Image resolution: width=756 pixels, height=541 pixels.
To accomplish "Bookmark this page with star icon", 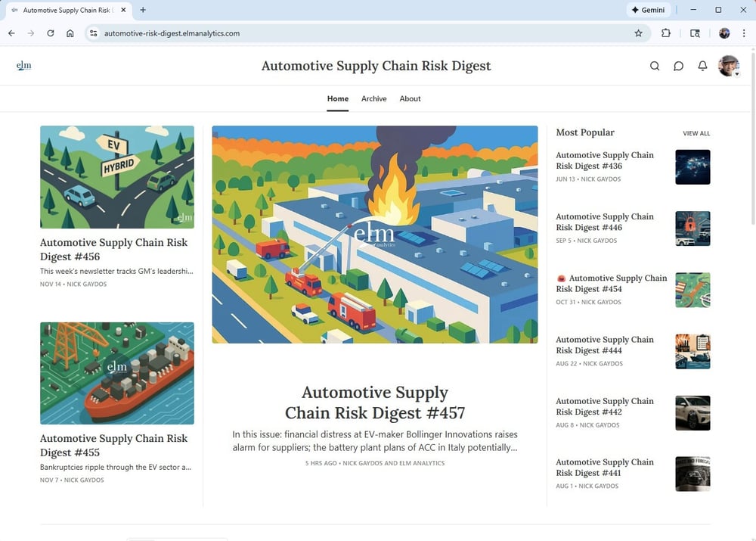I will (x=638, y=33).
